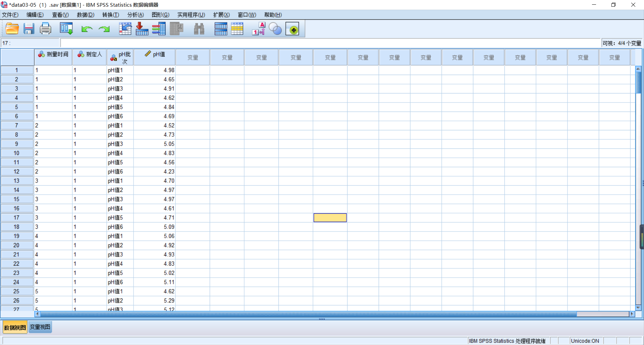644x345 pixels.
Task: Open the 编辑(E) menu
Action: 35,15
